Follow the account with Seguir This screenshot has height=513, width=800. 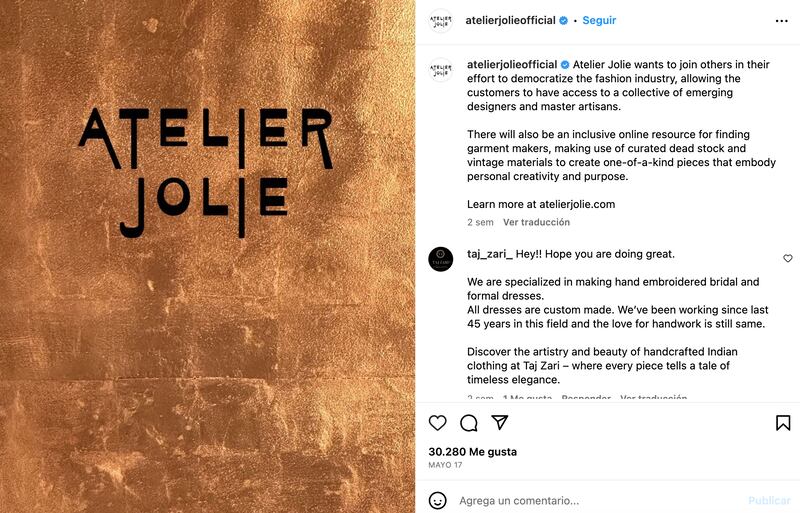point(599,20)
